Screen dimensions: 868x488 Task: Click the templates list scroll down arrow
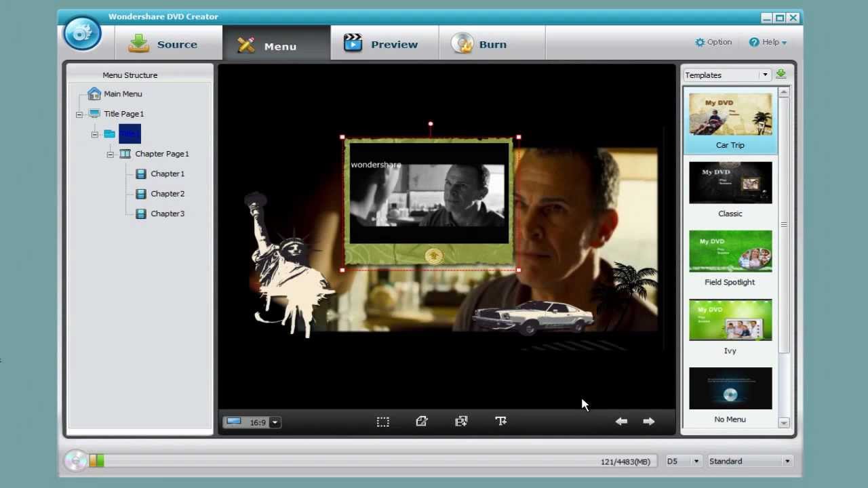(784, 423)
